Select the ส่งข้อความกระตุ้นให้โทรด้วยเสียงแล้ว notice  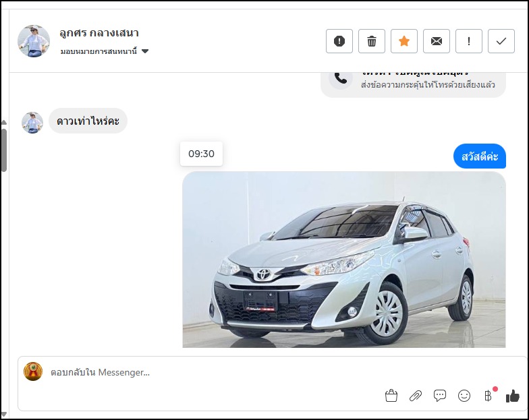click(x=428, y=85)
